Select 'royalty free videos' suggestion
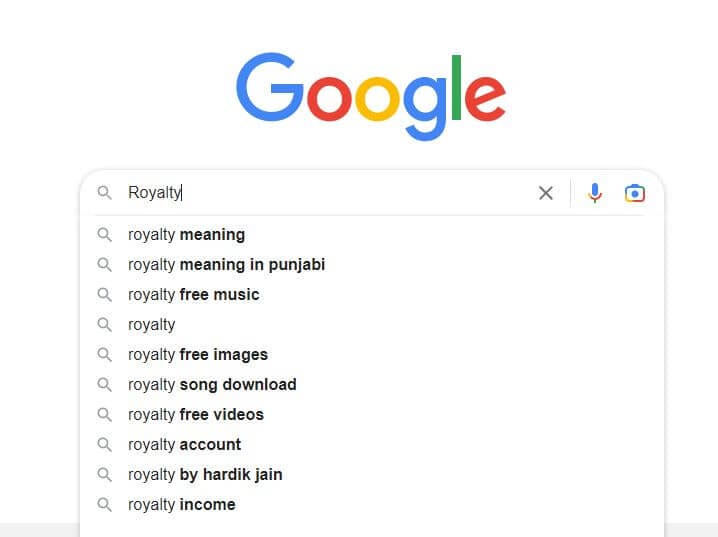This screenshot has height=537, width=718. [x=372, y=414]
